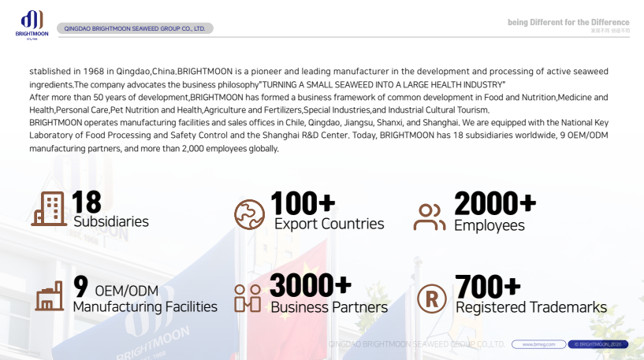The image size is (644, 360).
Task: Click the Manufacturing Facilities factory icon
Action: (x=50, y=296)
